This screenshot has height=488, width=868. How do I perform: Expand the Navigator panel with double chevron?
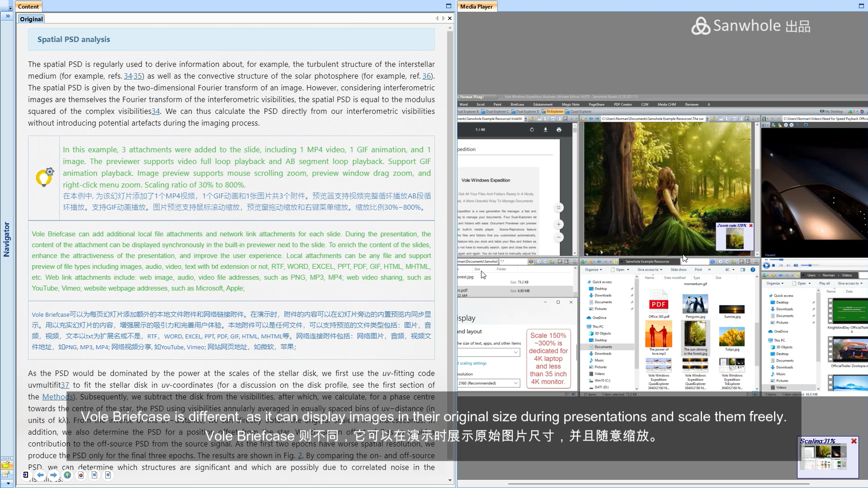[x=8, y=16]
